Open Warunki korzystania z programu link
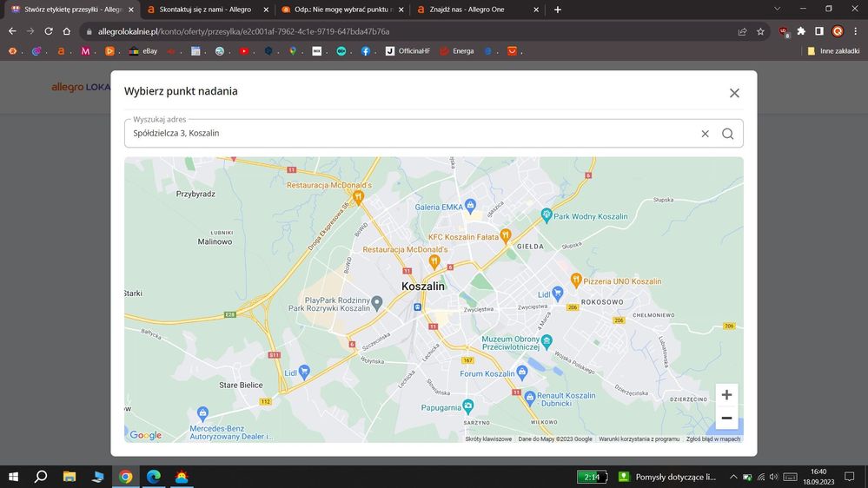 click(x=639, y=439)
